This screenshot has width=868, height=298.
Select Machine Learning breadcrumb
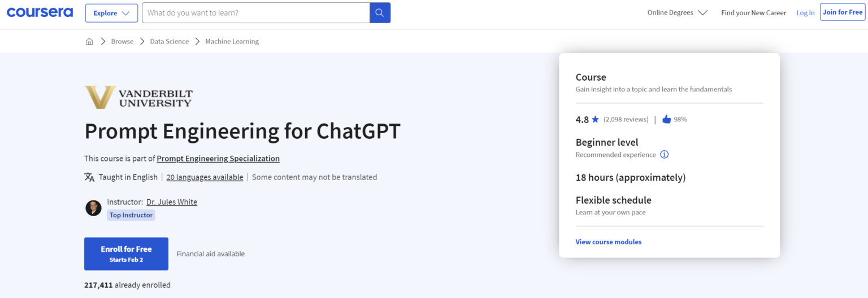[x=232, y=41]
